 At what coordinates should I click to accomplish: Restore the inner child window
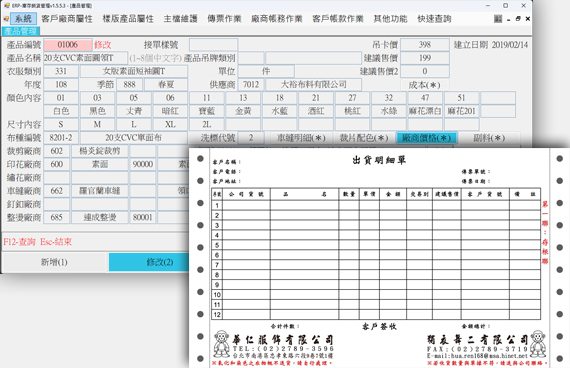click(x=518, y=19)
